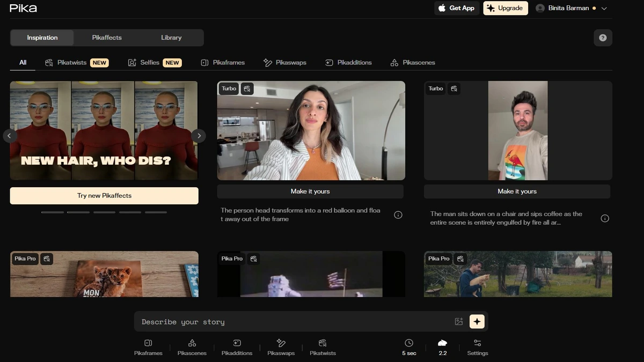The image size is (644, 362).
Task: Go to next carousel slide arrow
Action: (199, 136)
